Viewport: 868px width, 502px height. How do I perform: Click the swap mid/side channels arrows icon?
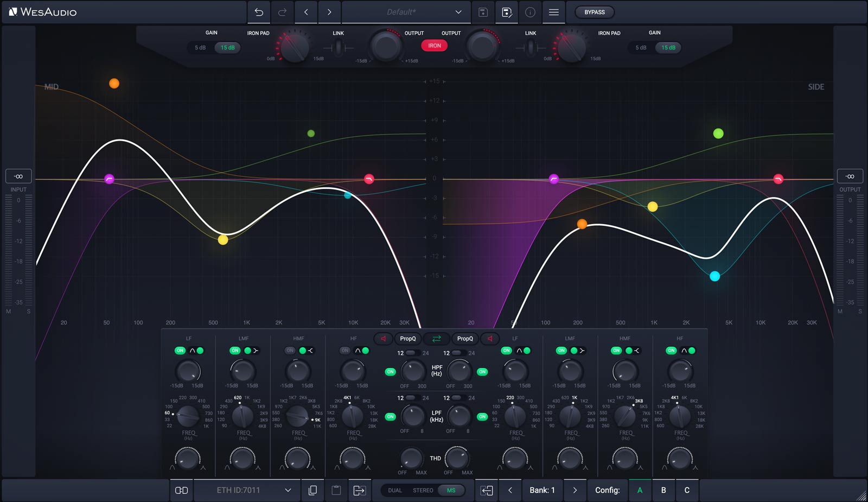point(436,339)
